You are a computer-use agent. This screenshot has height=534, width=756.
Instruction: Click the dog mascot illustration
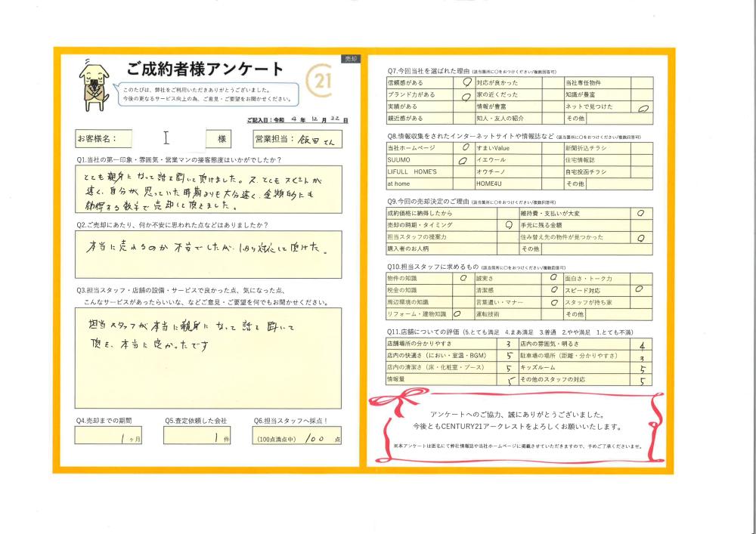tap(94, 83)
